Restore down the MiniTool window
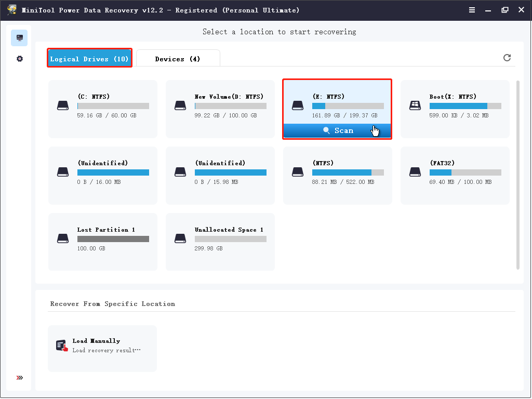The height and width of the screenshot is (399, 532). pyautogui.click(x=505, y=10)
